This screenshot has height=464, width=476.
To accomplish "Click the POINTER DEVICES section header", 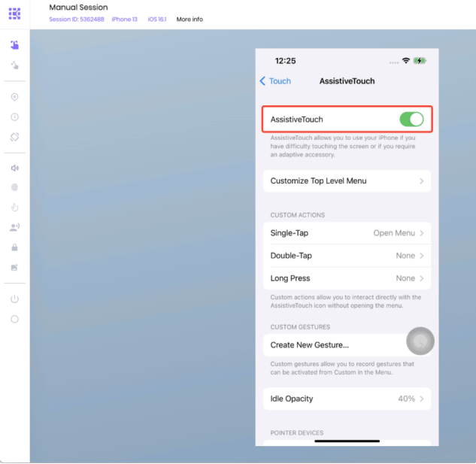I will (x=297, y=432).
